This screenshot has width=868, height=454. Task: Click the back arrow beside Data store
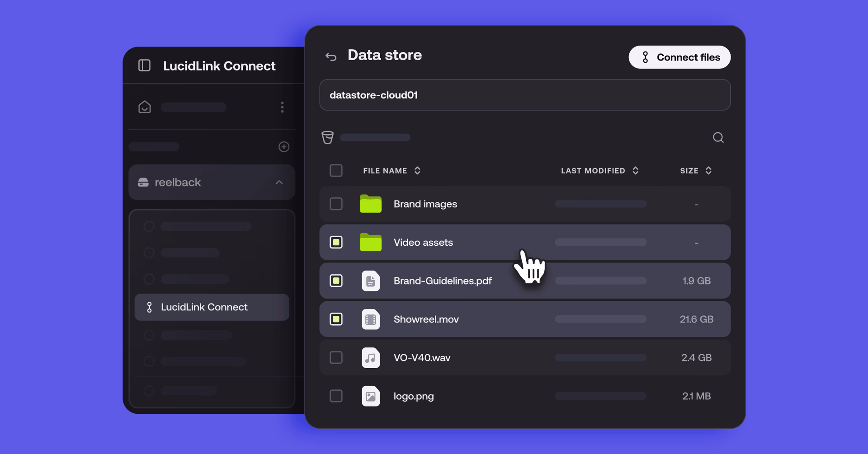pyautogui.click(x=331, y=56)
